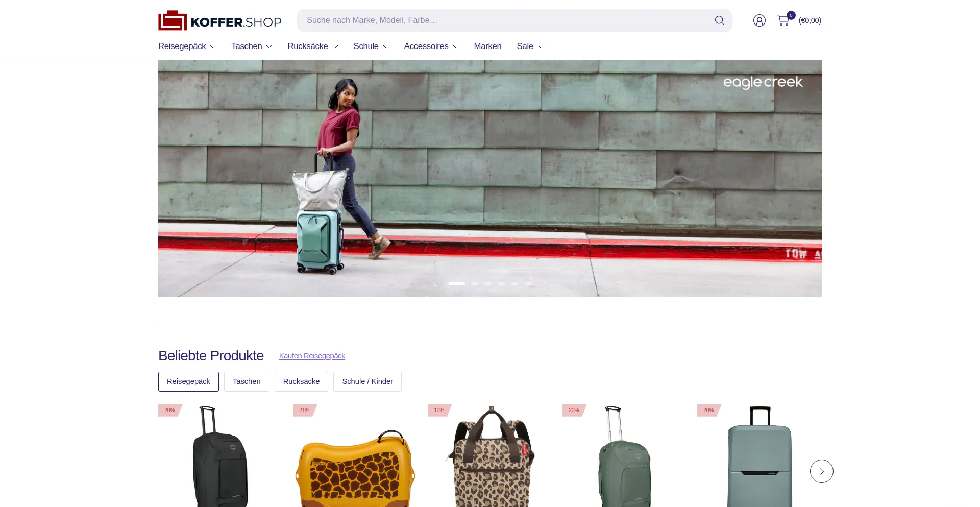The height and width of the screenshot is (507, 980).
Task: Open the Accessoires navigation menu
Action: (431, 46)
